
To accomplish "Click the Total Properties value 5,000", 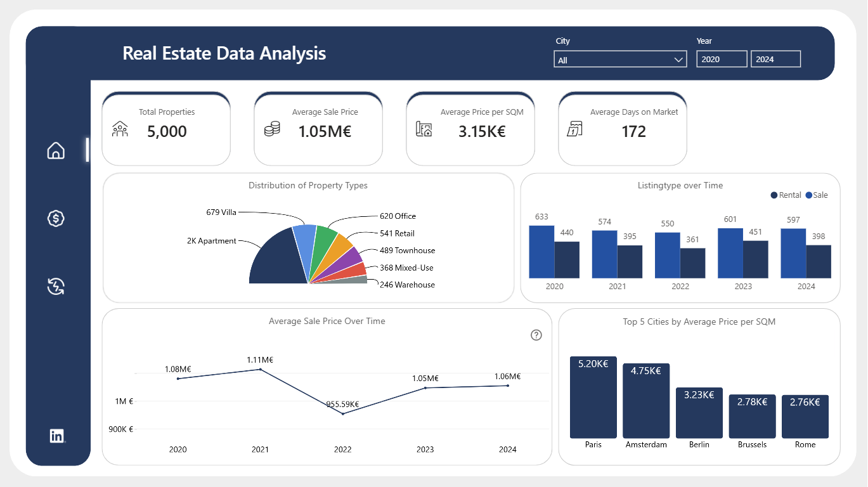I will click(x=167, y=131).
